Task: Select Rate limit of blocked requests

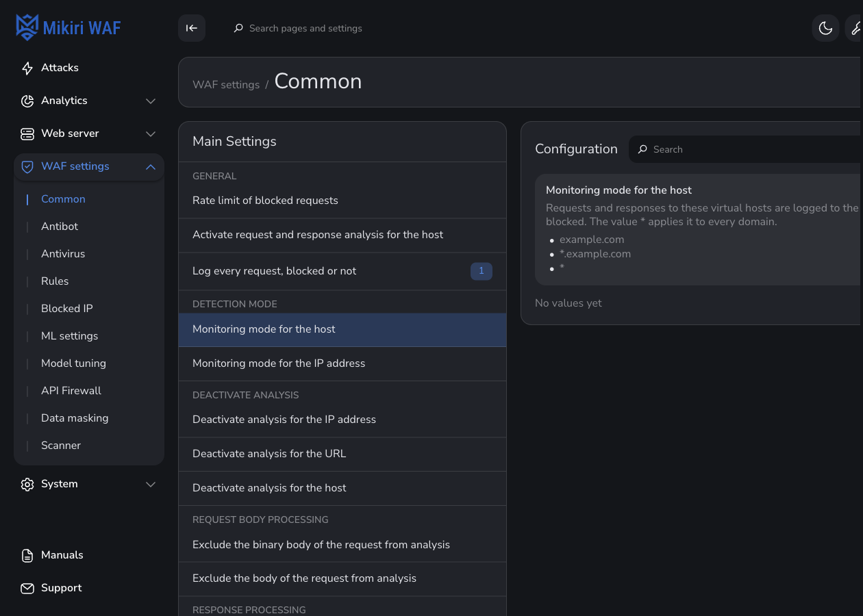Action: click(x=342, y=201)
